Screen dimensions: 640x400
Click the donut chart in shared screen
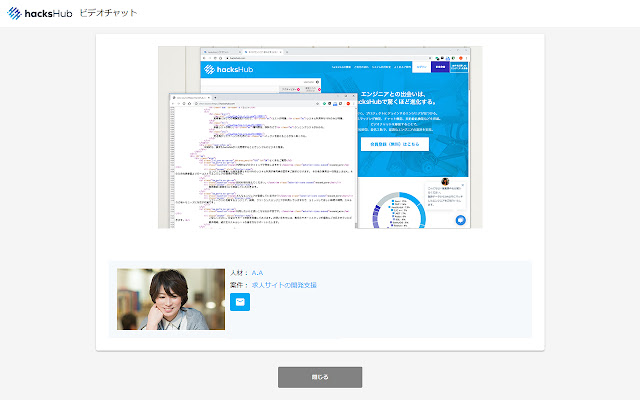399,210
